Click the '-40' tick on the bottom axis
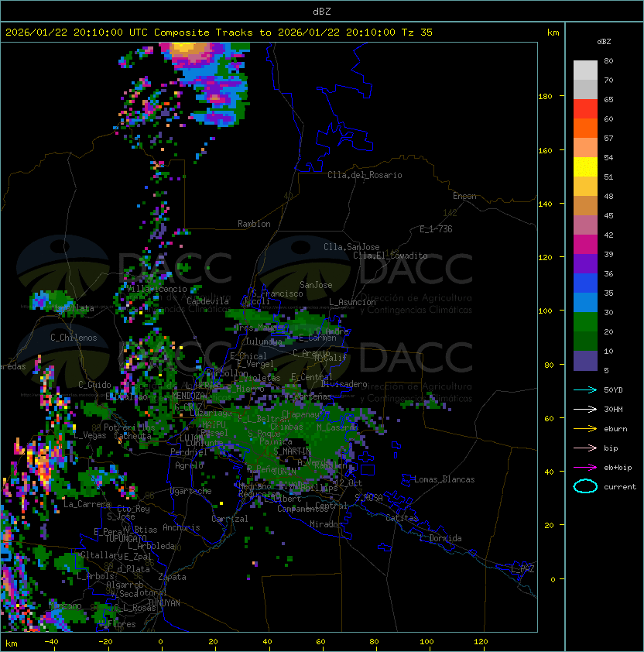Image resolution: width=644 pixels, height=652 pixels. coord(51,642)
